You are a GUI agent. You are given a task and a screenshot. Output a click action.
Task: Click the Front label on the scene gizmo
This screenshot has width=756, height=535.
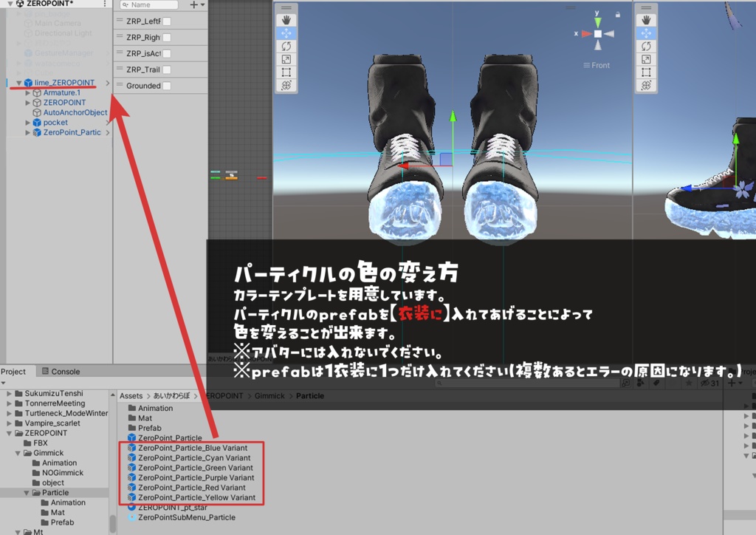597,65
